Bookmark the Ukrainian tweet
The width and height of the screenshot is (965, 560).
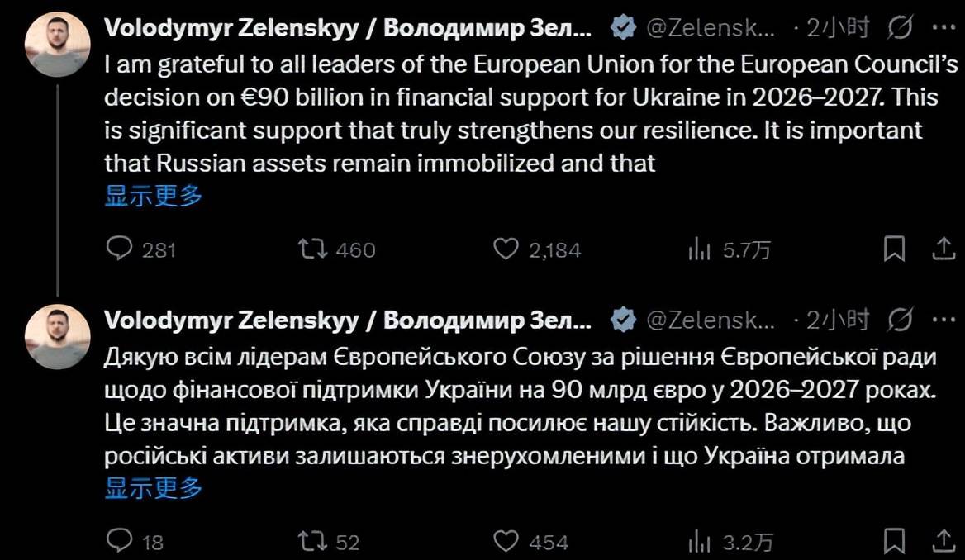tap(894, 541)
